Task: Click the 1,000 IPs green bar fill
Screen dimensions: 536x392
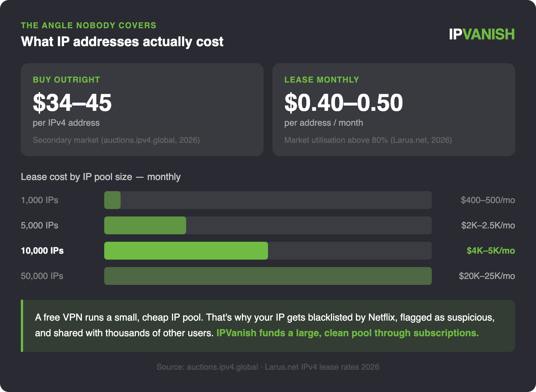Action: tap(112, 200)
